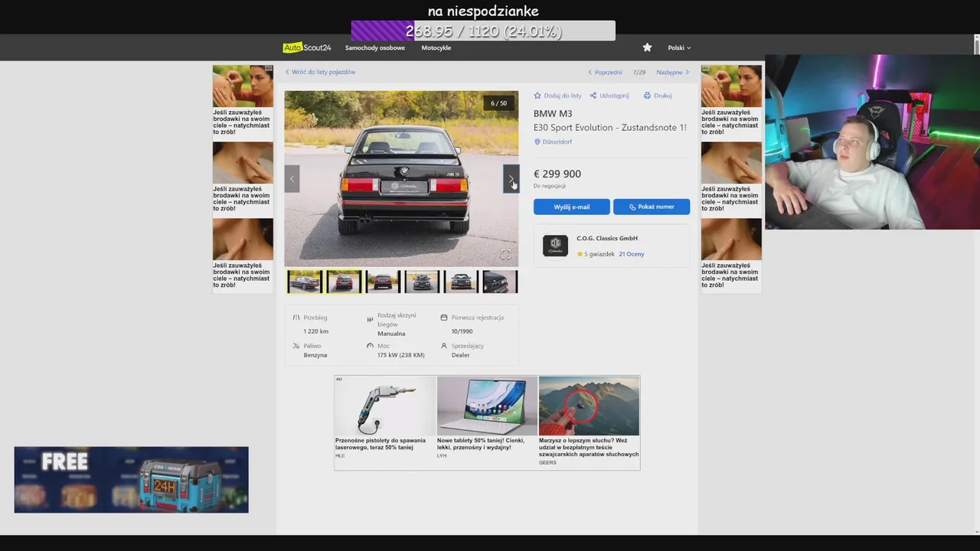The width and height of the screenshot is (980, 551).
Task: Click the Pierwsza rejestracja calendar icon
Action: [x=444, y=318]
